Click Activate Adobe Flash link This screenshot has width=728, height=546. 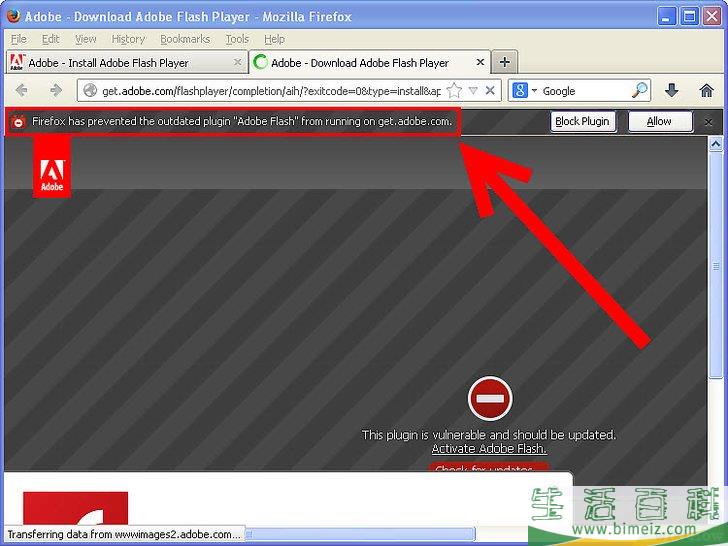tap(489, 449)
